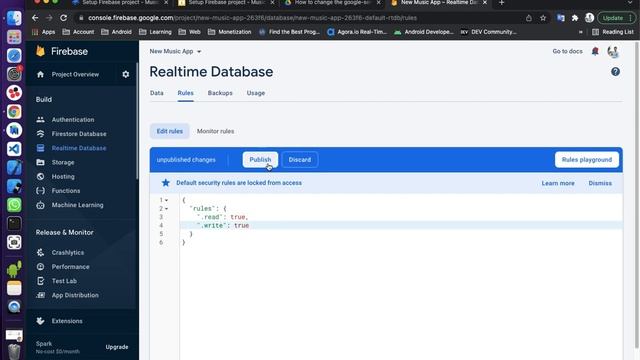640x360 pixels.
Task: Open Storage section
Action: tap(63, 162)
